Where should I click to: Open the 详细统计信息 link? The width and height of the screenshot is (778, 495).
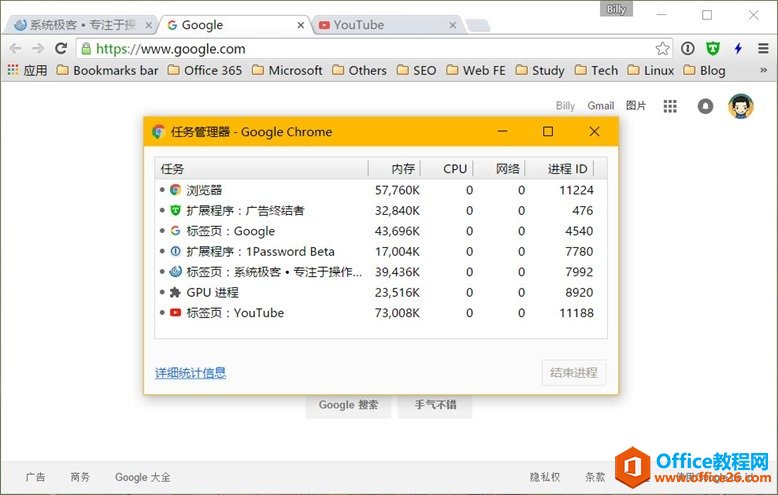(191, 373)
